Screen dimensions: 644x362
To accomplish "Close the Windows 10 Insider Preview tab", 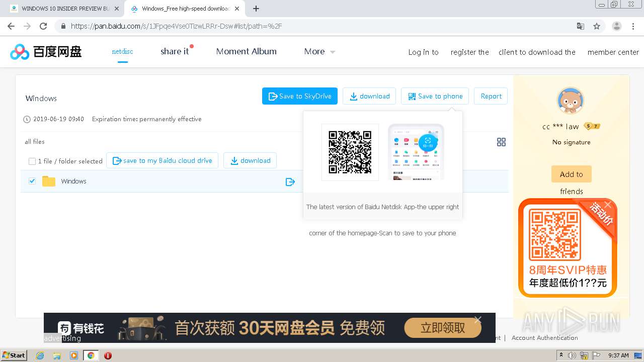I will (x=117, y=9).
